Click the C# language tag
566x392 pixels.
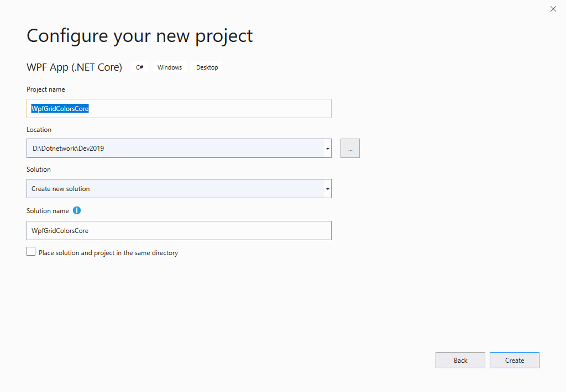coord(140,67)
